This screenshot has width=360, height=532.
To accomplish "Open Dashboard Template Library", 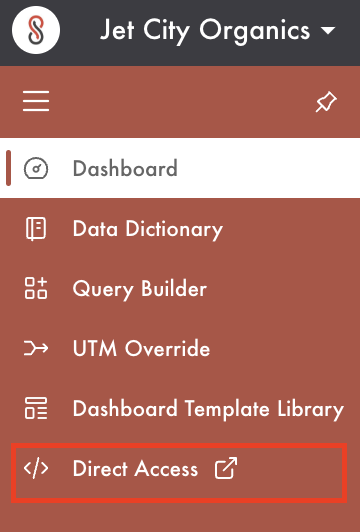I will 209,409.
